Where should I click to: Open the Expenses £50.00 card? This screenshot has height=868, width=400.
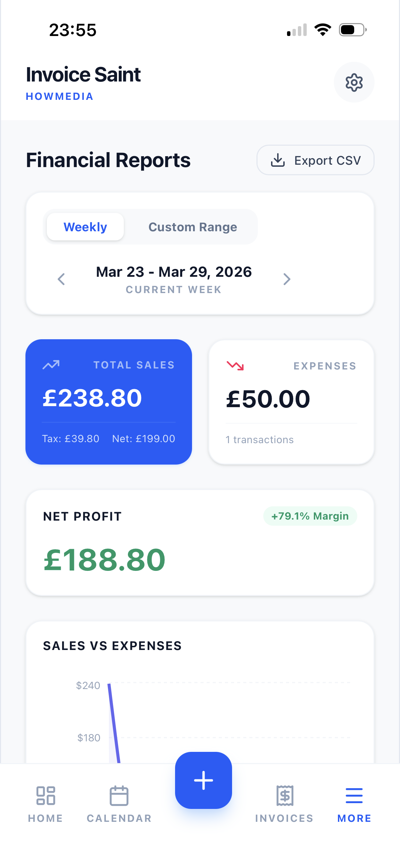[291, 402]
